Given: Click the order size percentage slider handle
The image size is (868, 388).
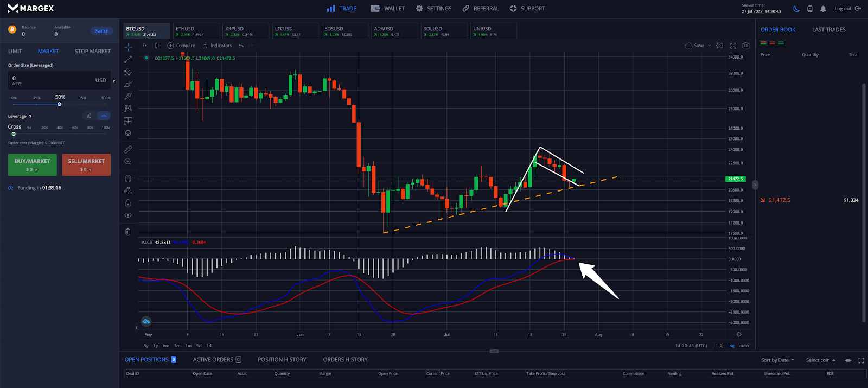Looking at the screenshot, I should [x=60, y=104].
